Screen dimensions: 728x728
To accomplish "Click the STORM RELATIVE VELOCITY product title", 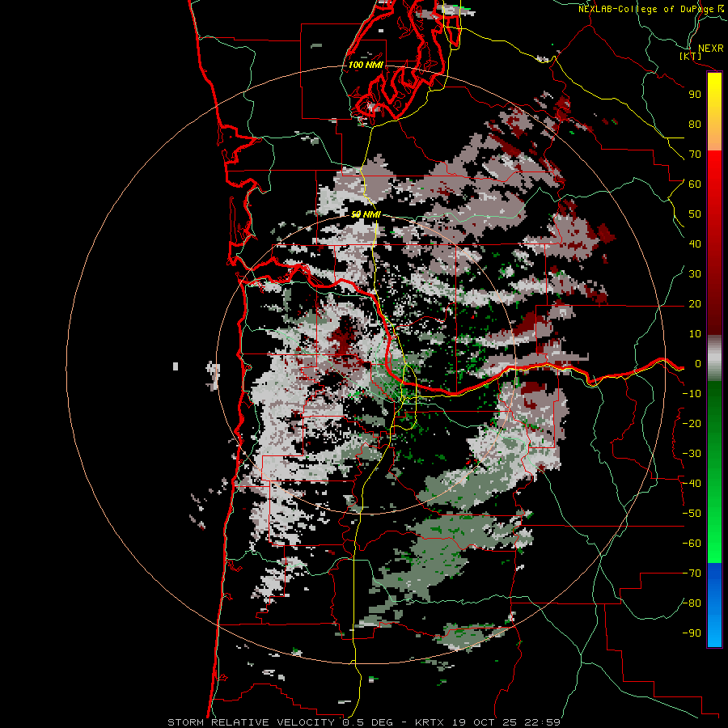I will click(x=252, y=722).
